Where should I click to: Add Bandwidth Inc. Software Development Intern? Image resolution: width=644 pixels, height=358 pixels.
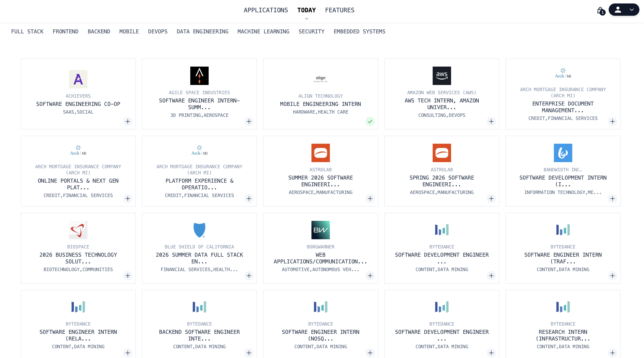[x=613, y=198]
